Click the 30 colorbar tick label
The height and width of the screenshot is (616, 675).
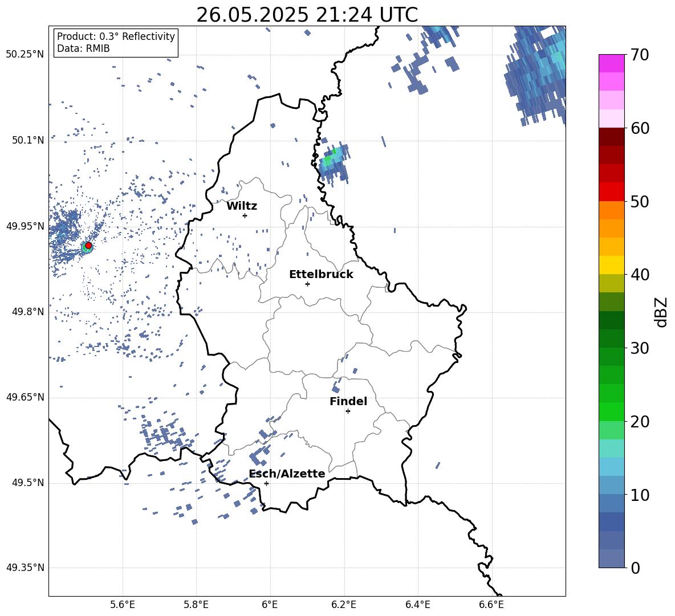(640, 348)
